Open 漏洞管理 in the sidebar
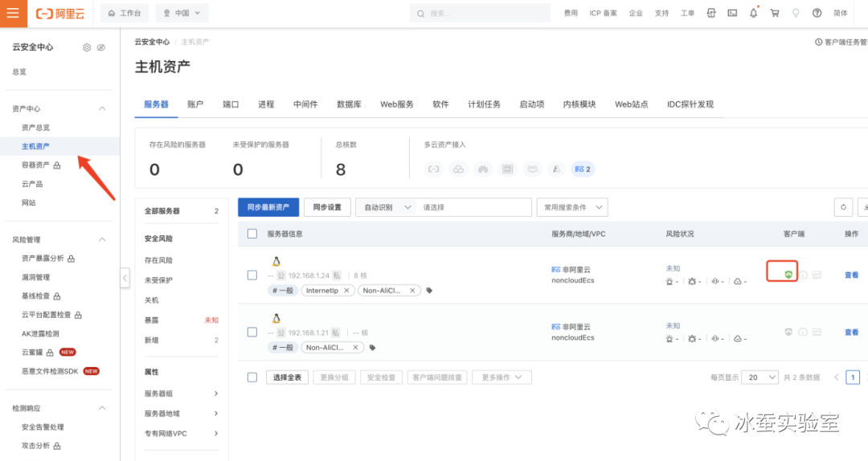868x461 pixels. point(36,277)
